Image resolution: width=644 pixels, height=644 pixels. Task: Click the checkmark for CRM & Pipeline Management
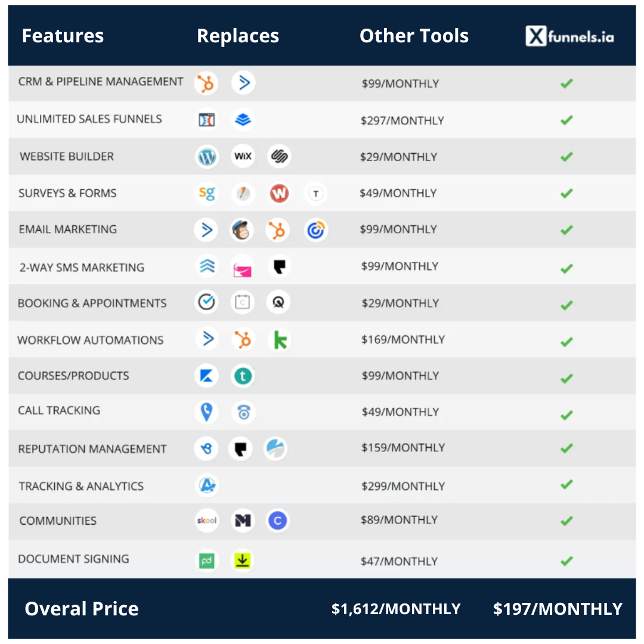click(566, 83)
